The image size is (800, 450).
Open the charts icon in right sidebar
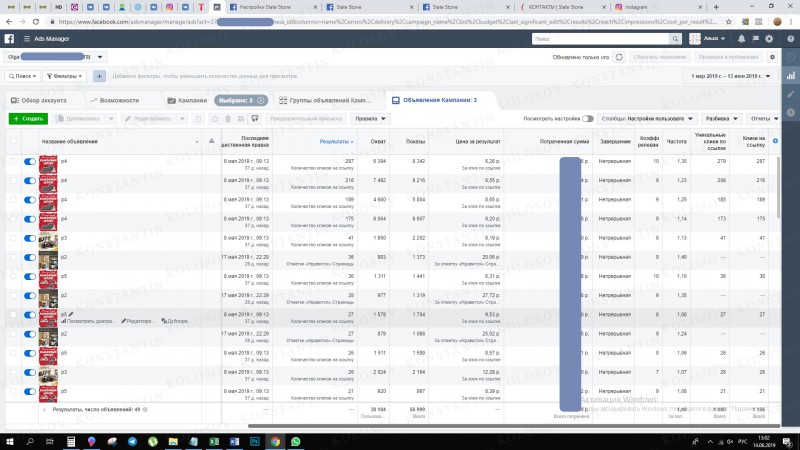(x=791, y=76)
